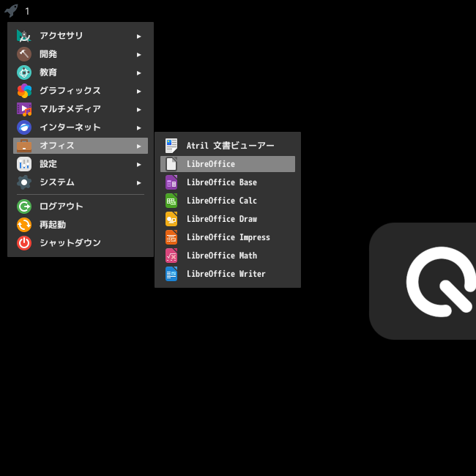
Task: Switch to workspace 1 in the panel
Action: pyautogui.click(x=27, y=11)
